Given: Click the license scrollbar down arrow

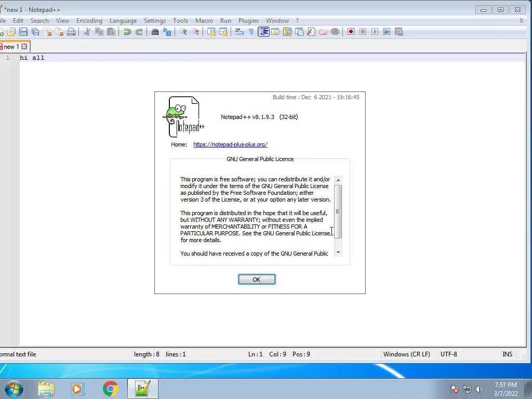Looking at the screenshot, I should 338,252.
